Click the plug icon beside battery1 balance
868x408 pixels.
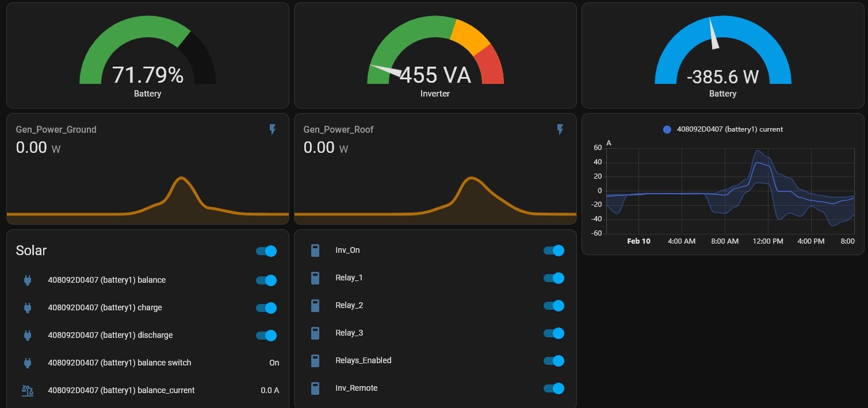point(27,280)
